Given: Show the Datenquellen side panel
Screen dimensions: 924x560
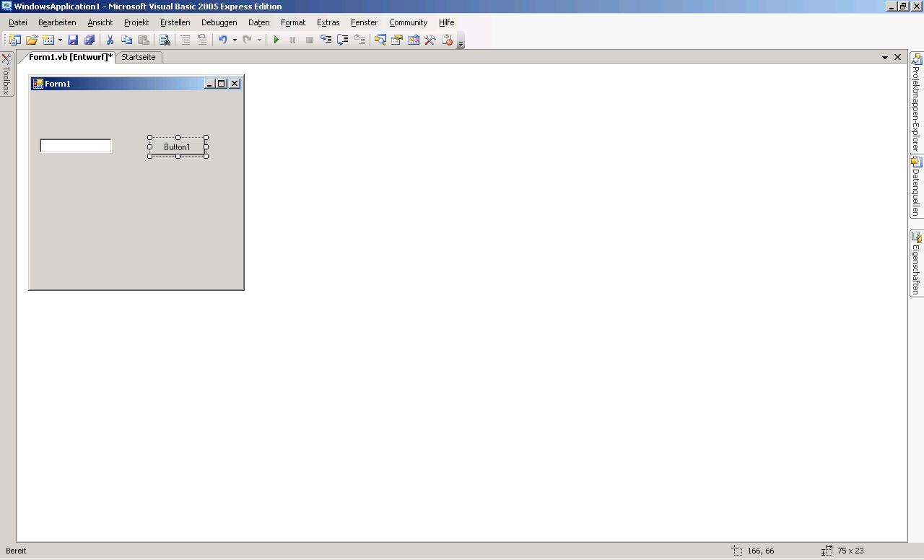Looking at the screenshot, I should pyautogui.click(x=916, y=187).
